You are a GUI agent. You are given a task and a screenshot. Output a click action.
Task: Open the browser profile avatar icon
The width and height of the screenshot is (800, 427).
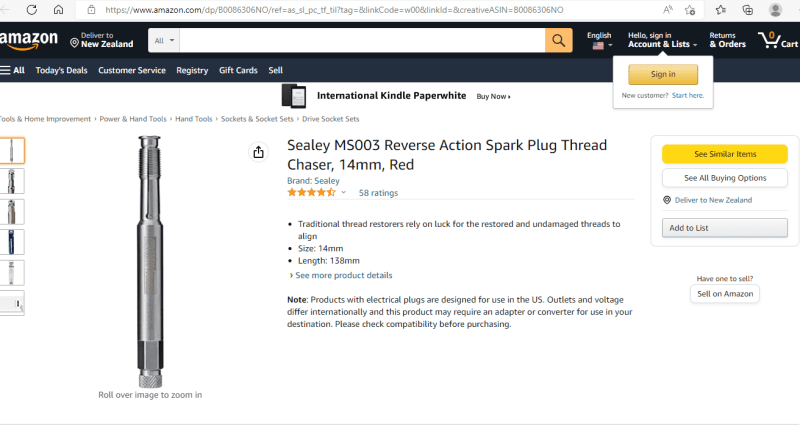point(776,9)
